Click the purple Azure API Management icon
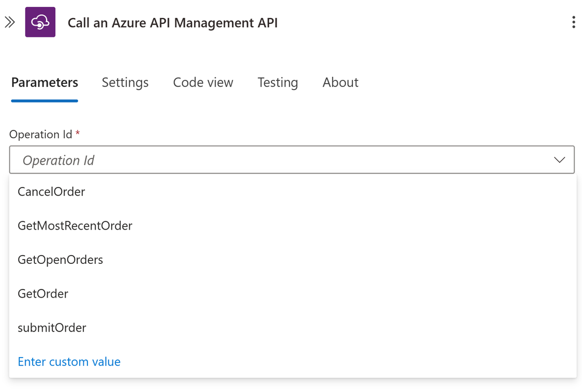This screenshot has width=582, height=392. [x=40, y=22]
